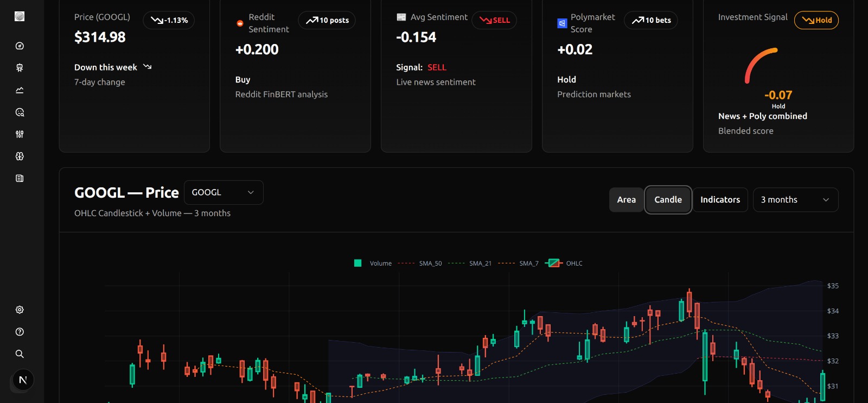The width and height of the screenshot is (868, 403).
Task: Click the 'Signal: SELL' line
Action: [x=422, y=67]
